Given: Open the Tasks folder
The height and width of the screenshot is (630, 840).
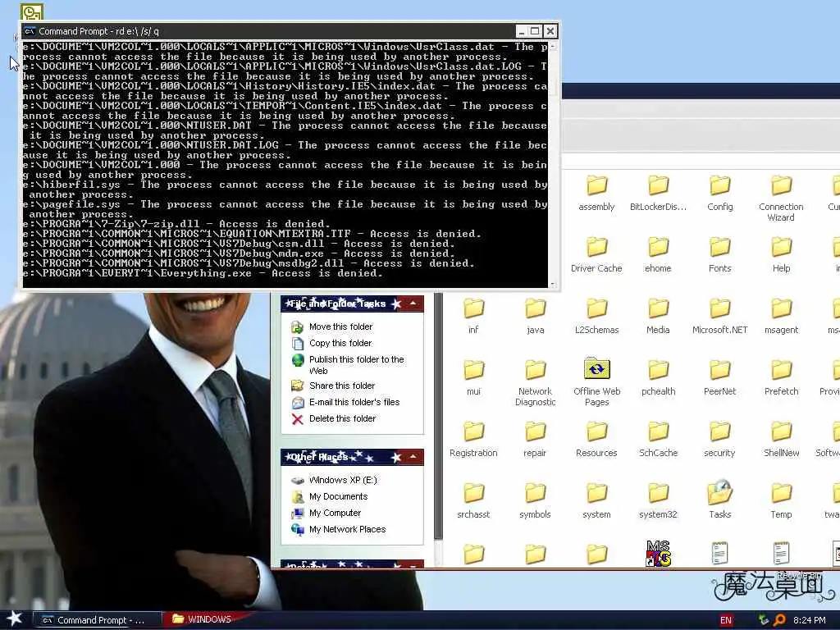Looking at the screenshot, I should tap(719, 501).
